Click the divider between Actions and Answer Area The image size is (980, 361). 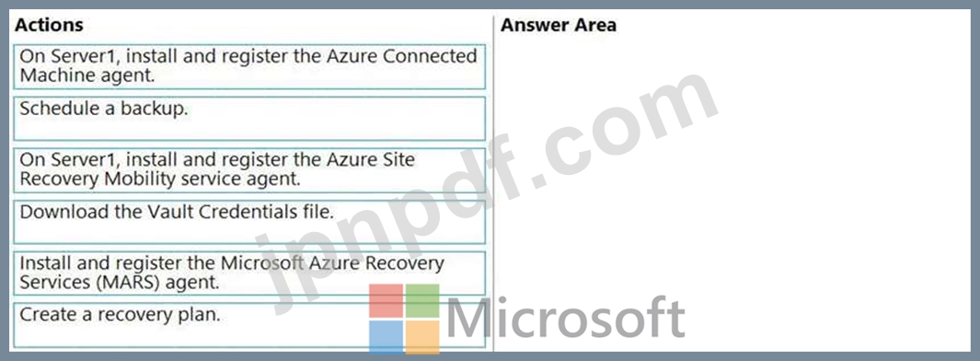pos(492,182)
